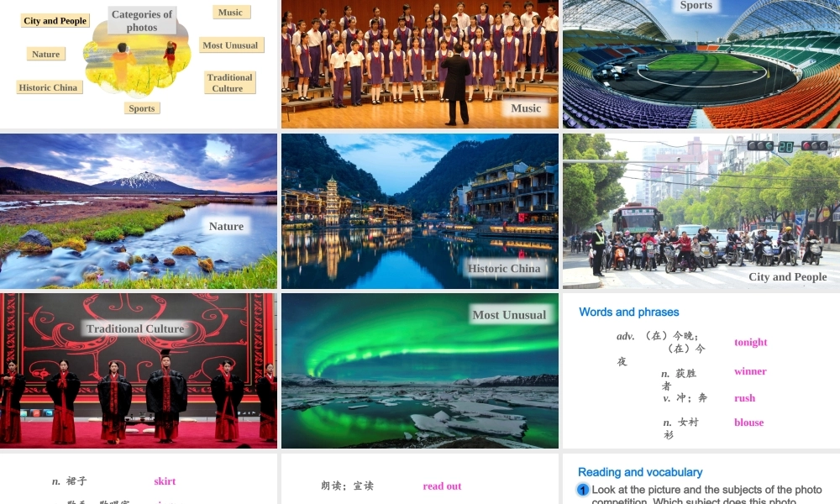Click the pink word skirt

tap(165, 481)
